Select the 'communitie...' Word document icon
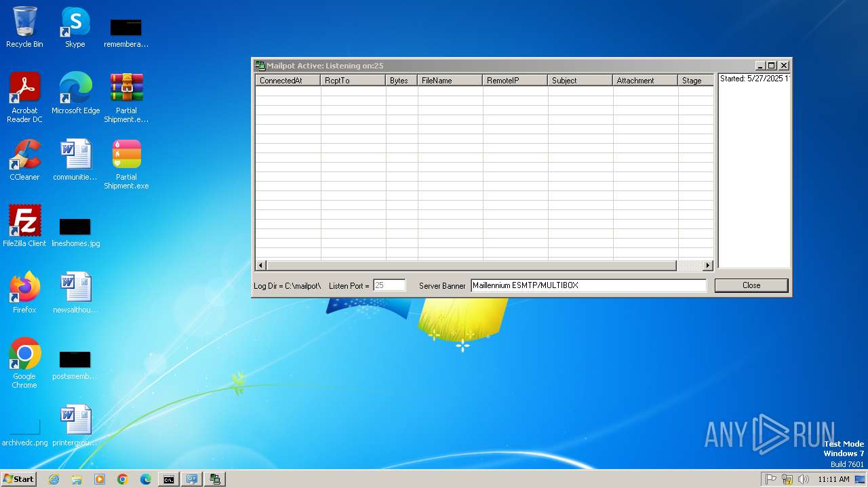 coord(75,160)
